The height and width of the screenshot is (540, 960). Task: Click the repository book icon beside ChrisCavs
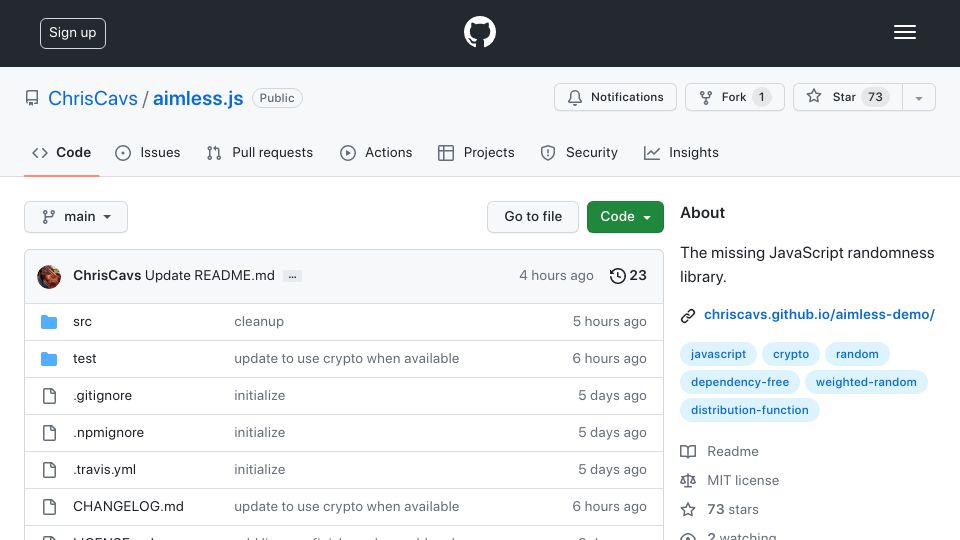click(32, 98)
